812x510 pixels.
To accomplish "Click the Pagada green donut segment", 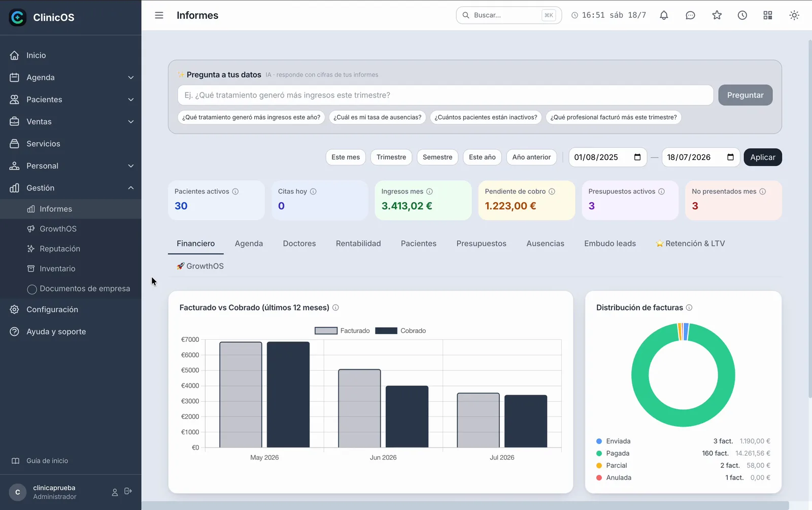I will [683, 419].
